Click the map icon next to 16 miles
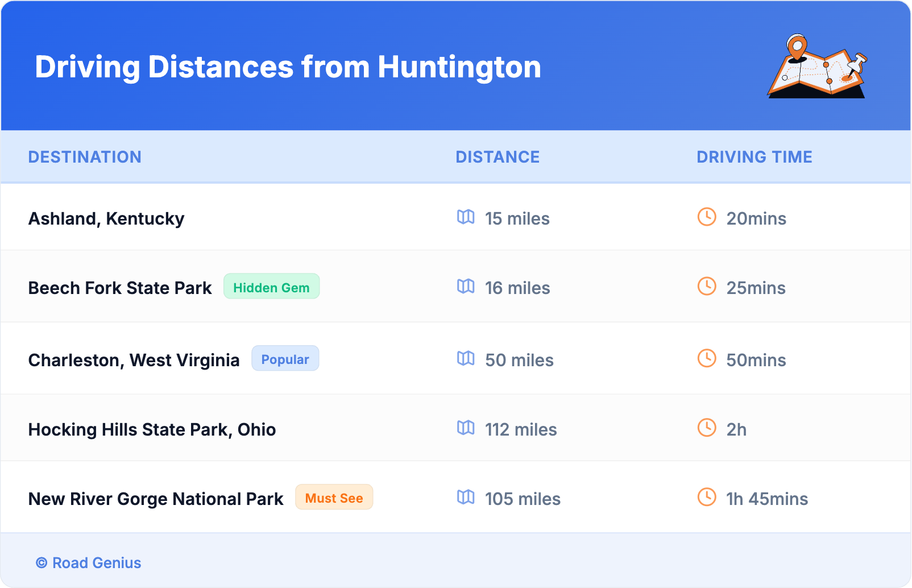 coord(466,287)
